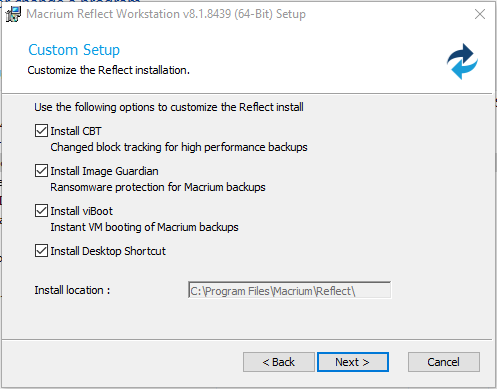Proceed with the Next button
The image size is (497, 389).
(x=353, y=362)
